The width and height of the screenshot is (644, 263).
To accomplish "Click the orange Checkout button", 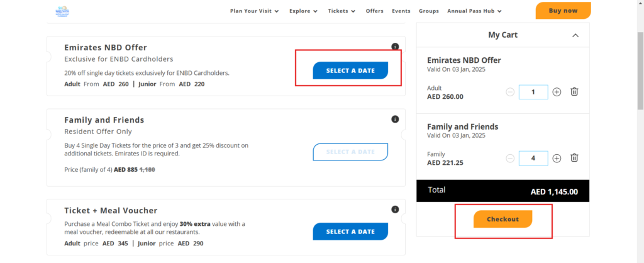I will click(x=502, y=219).
